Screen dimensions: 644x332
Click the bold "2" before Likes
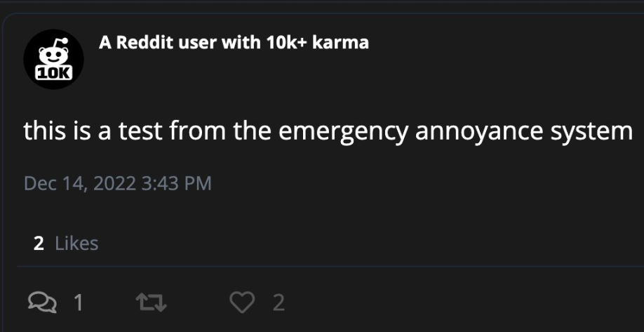39,244
